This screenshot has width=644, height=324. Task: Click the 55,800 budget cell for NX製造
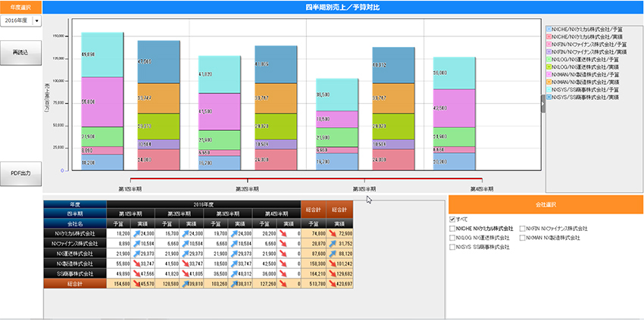click(119, 263)
